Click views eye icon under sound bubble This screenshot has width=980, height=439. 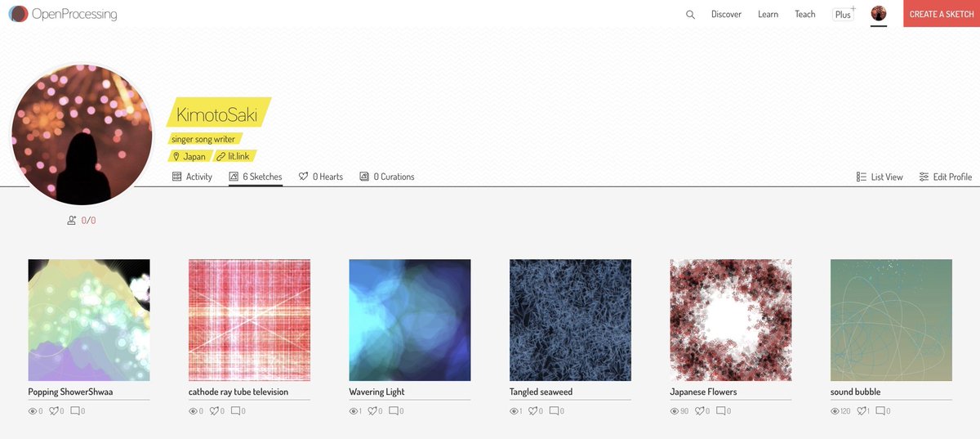point(835,411)
